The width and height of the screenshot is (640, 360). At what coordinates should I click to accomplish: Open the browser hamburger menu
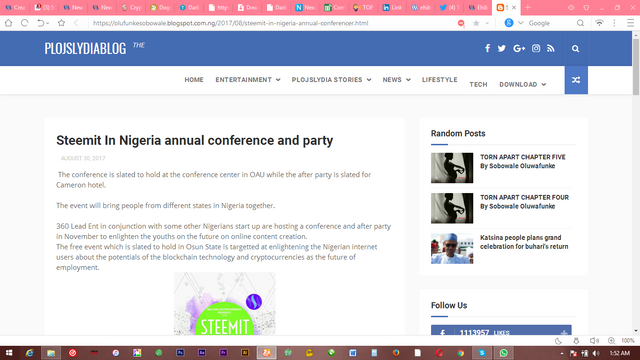click(x=631, y=23)
